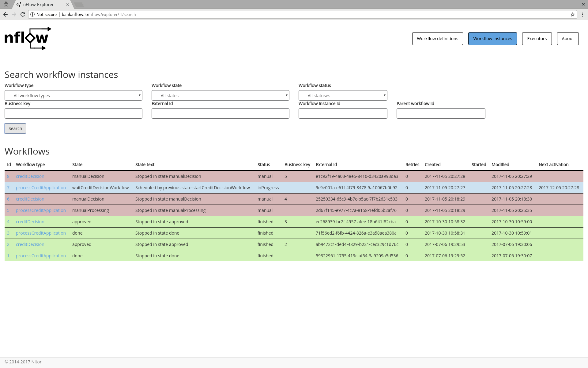Open creditDecision workflow with id 8

(x=30, y=176)
